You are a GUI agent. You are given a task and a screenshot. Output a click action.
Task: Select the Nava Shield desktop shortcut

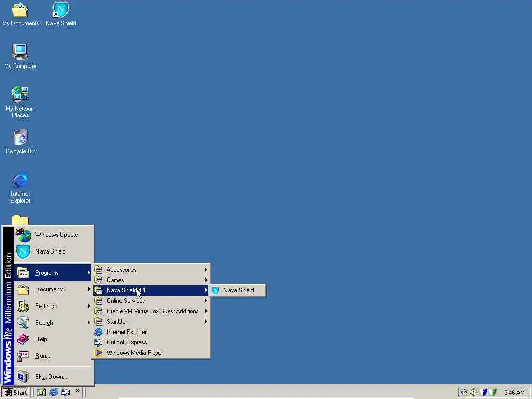click(61, 15)
